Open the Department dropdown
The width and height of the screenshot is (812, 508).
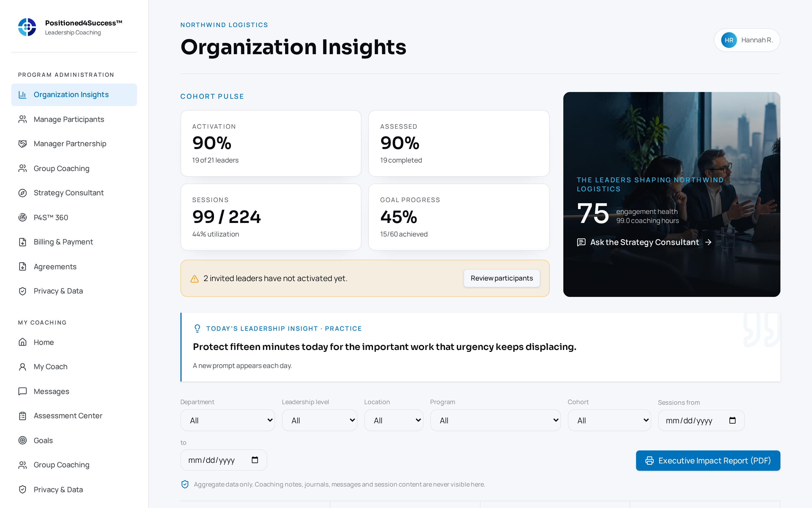[x=228, y=420]
